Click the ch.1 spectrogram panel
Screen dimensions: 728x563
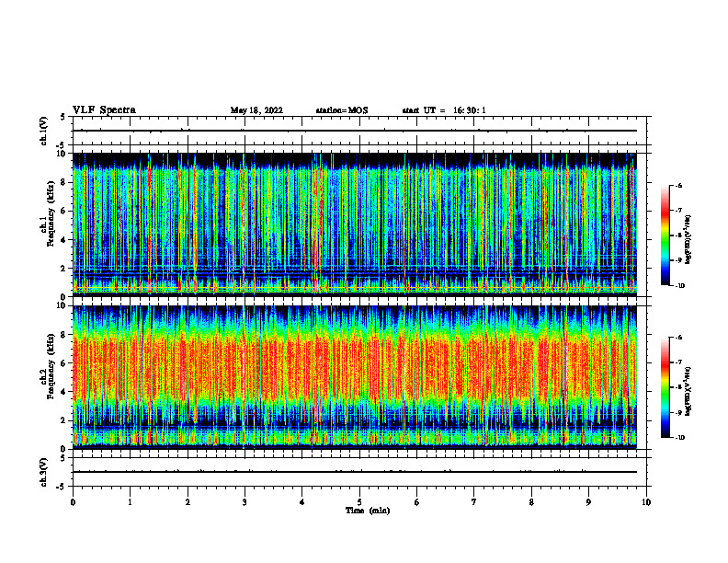355,224
